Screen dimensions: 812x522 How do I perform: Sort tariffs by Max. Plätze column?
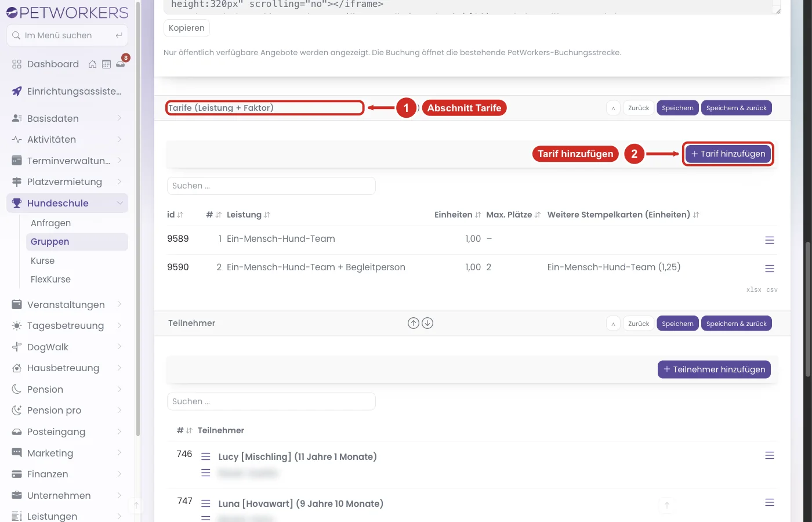(x=513, y=215)
